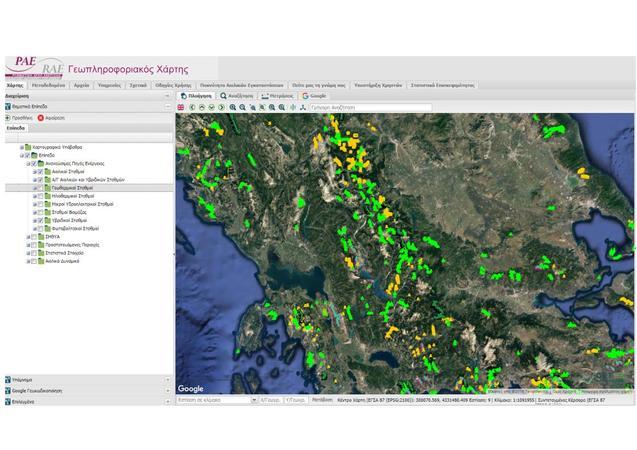Open the Google tab icon in toolbar
637x450 pixels.
pyautogui.click(x=305, y=96)
